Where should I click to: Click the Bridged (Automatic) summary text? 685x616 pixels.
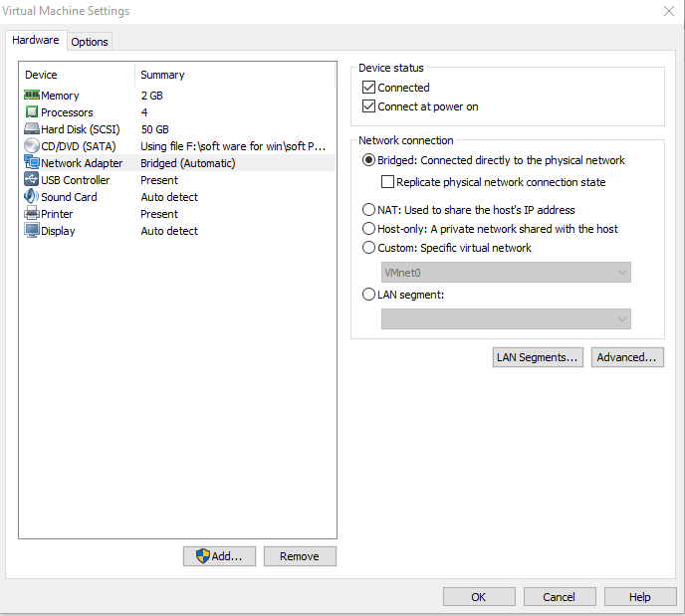[x=188, y=163]
